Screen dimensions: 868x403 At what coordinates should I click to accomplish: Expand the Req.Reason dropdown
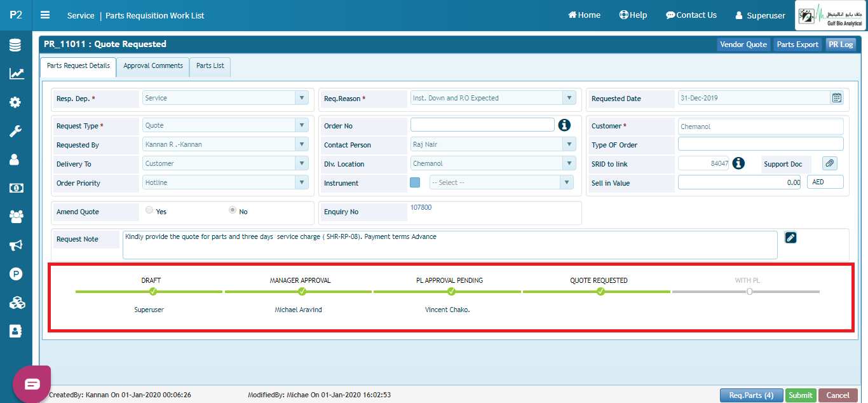pyautogui.click(x=569, y=98)
